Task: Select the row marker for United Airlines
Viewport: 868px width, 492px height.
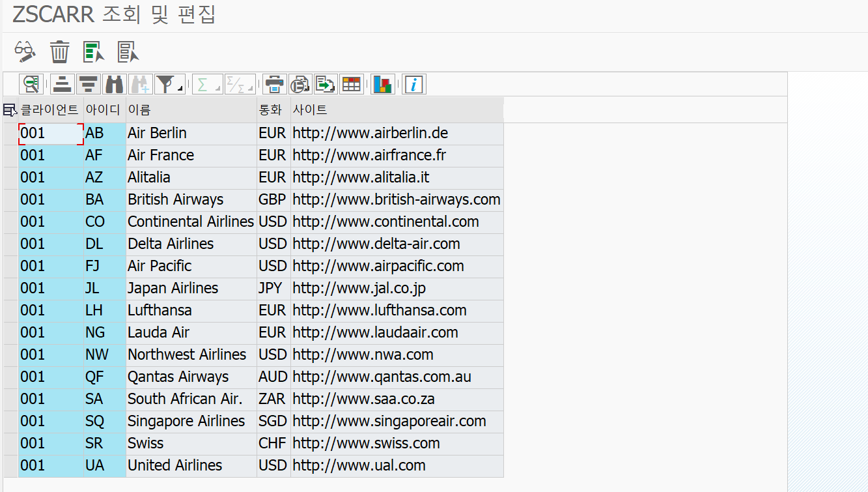Action: tap(10, 466)
